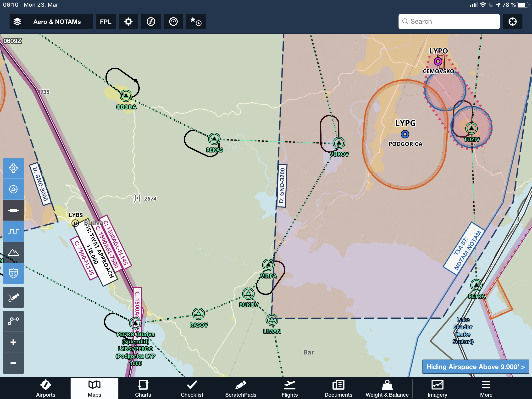Activate the annotation pencil drawing tool

pyautogui.click(x=13, y=297)
